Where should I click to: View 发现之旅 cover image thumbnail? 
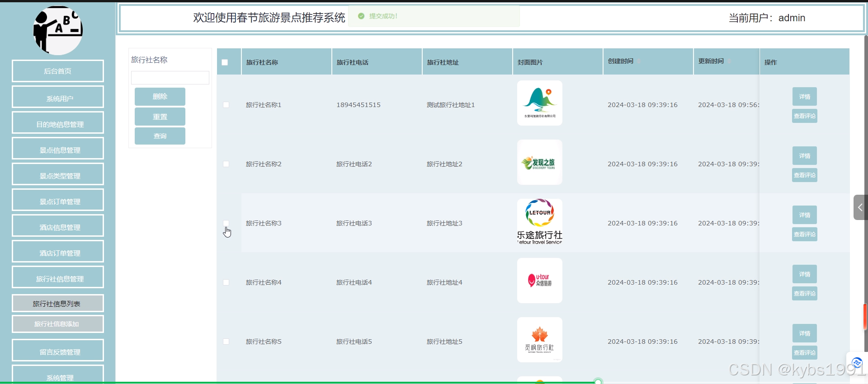540,162
